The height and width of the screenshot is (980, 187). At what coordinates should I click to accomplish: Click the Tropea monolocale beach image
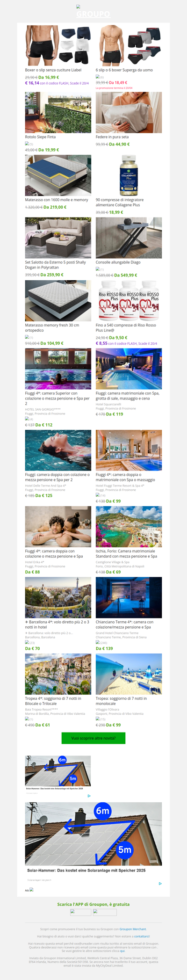point(129,674)
